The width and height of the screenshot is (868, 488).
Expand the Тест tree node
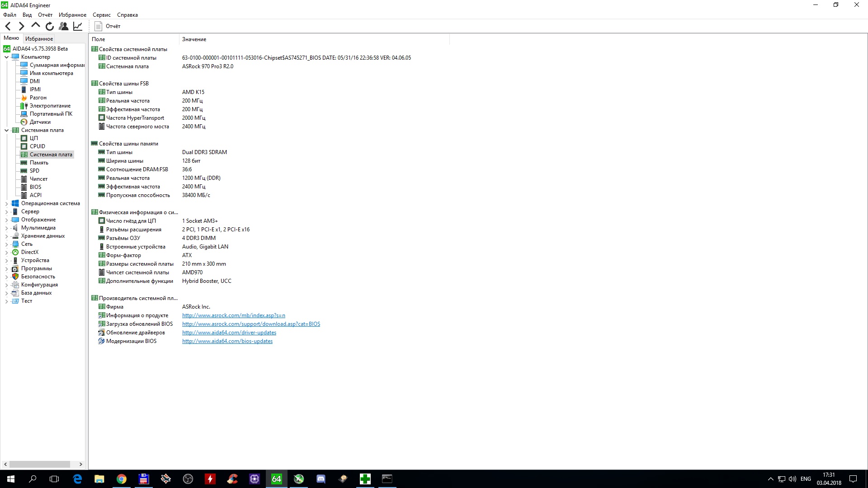click(6, 301)
